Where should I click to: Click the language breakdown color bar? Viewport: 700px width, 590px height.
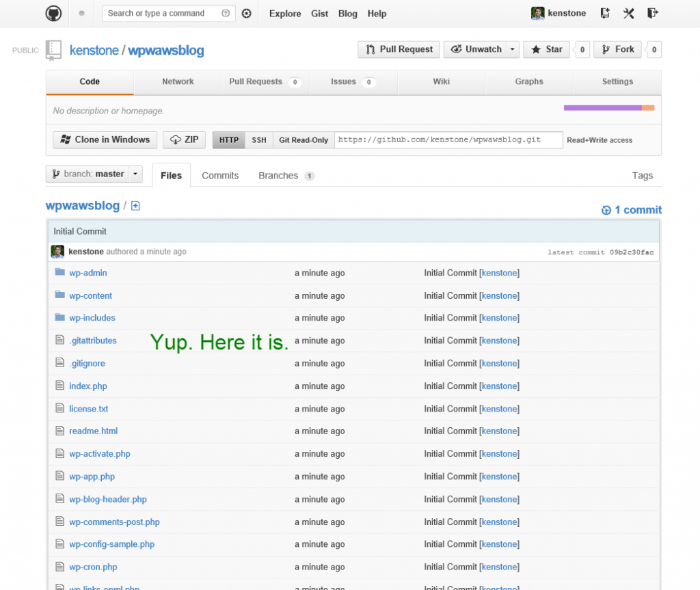click(608, 107)
